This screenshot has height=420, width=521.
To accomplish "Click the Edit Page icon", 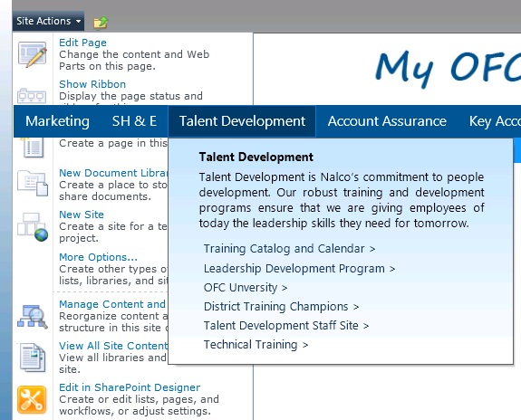I will [33, 54].
